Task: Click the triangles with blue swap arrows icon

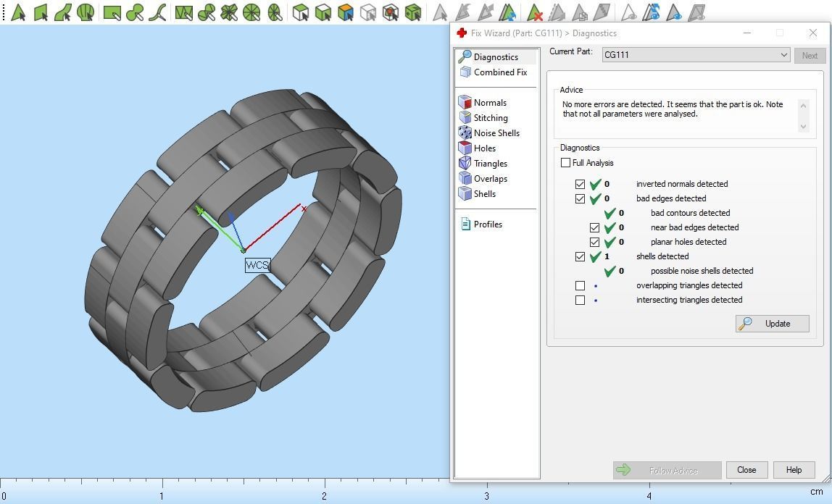Action: [651, 12]
